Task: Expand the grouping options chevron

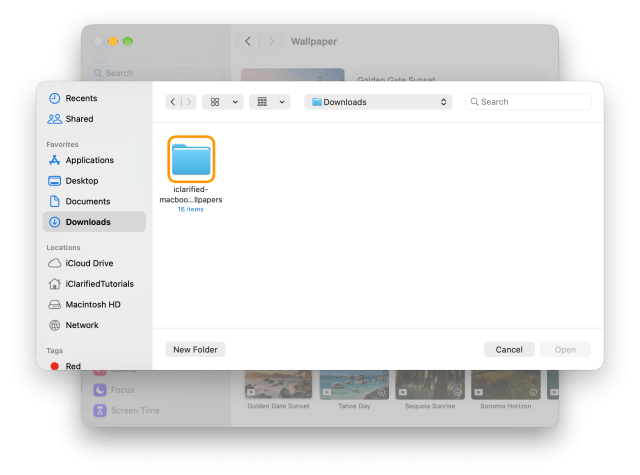Action: 282,102
